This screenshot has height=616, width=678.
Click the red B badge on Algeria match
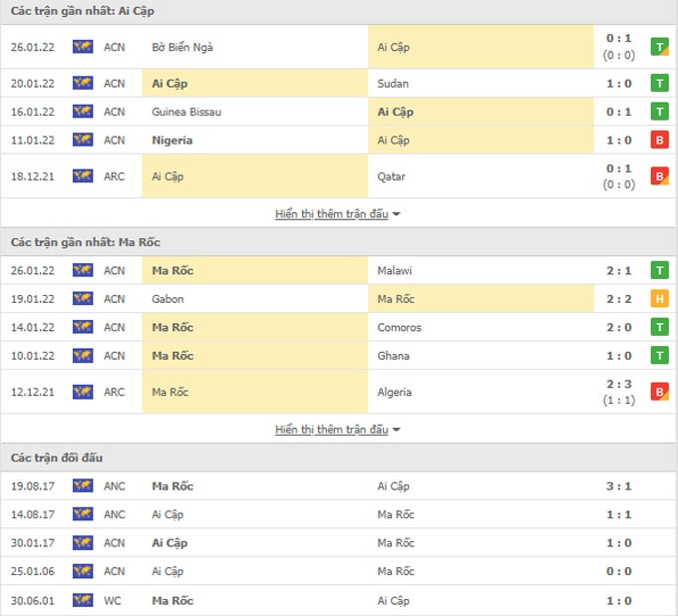click(659, 392)
